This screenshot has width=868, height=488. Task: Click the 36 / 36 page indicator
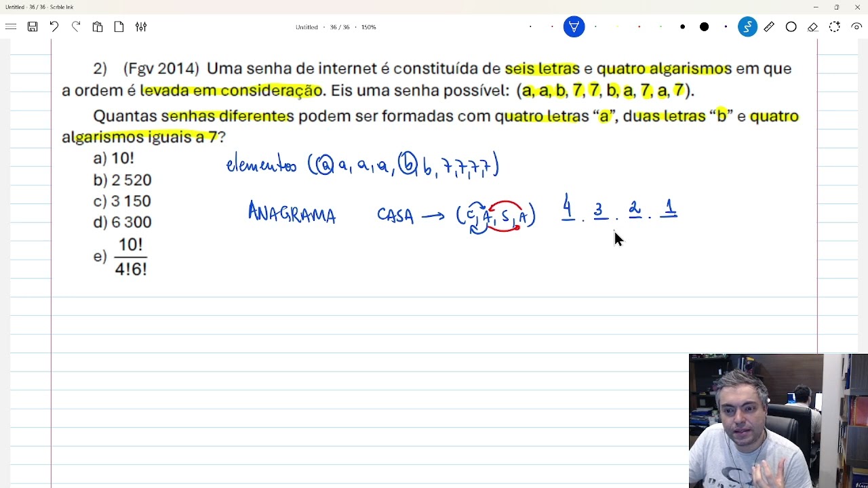tap(339, 27)
